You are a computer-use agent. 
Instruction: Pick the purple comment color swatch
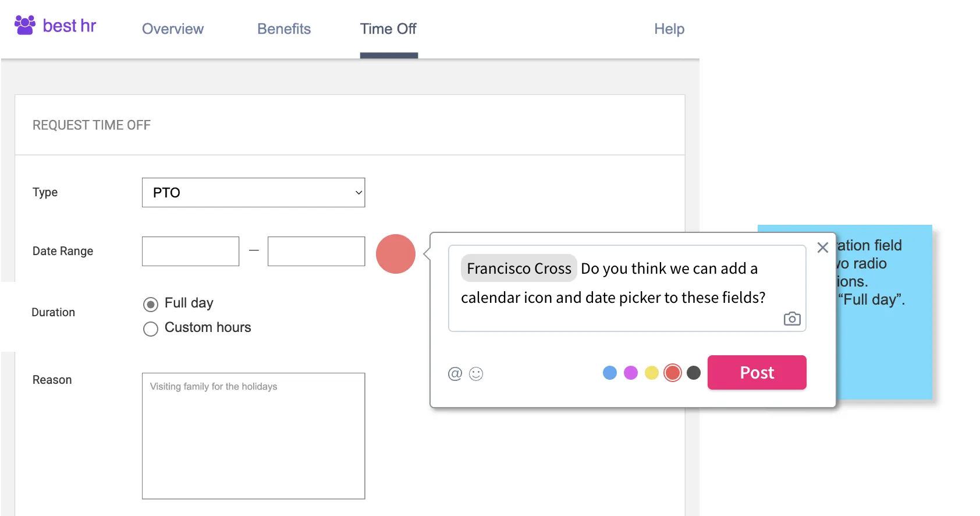coord(631,373)
